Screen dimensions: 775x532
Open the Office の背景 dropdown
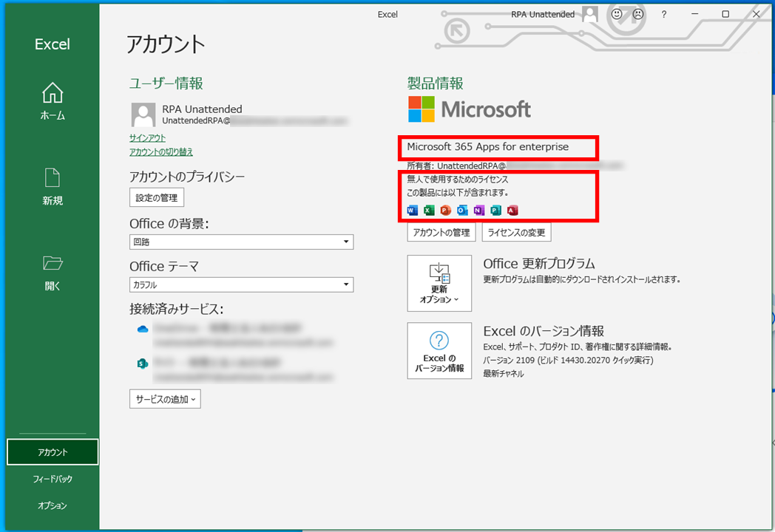coord(241,242)
